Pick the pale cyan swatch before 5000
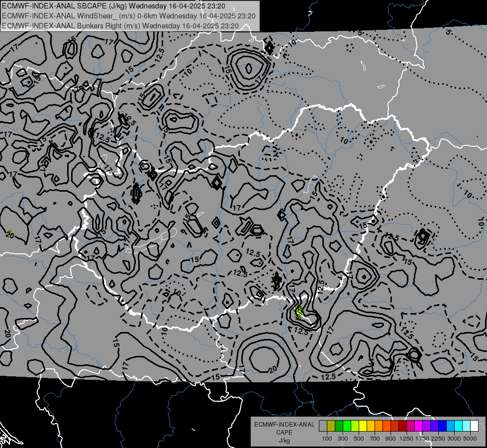 coord(466,426)
